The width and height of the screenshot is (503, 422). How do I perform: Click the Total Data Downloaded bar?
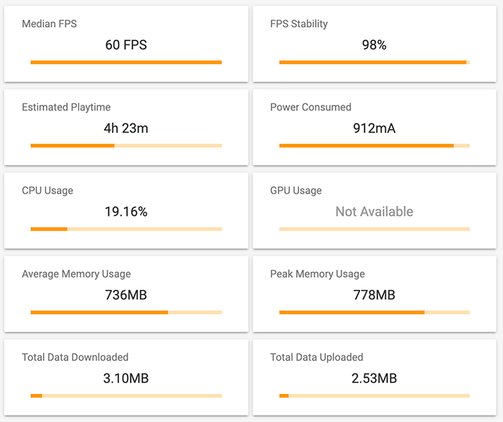tap(126, 396)
